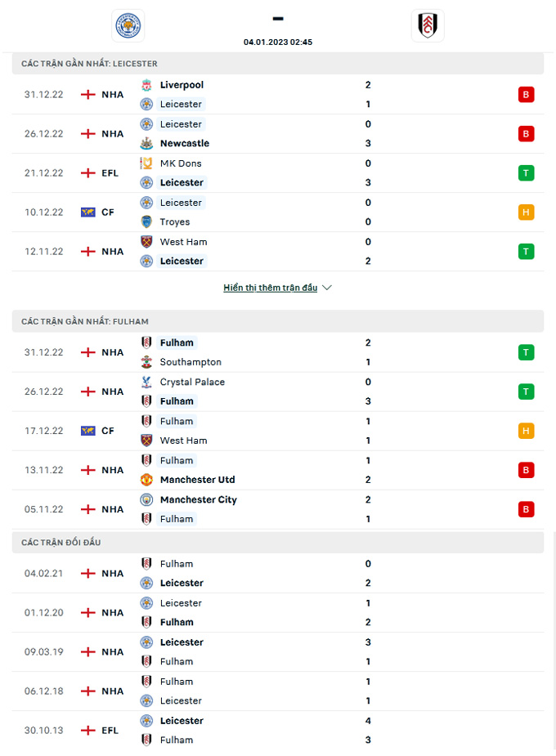Expand more matches with the chevron arrow
The width and height of the screenshot is (556, 756).
pyautogui.click(x=327, y=288)
